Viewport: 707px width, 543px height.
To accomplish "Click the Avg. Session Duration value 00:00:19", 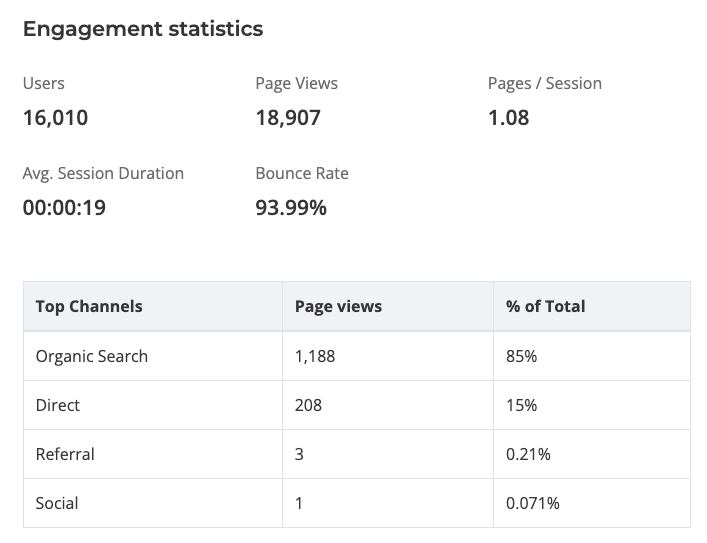I will (x=64, y=208).
